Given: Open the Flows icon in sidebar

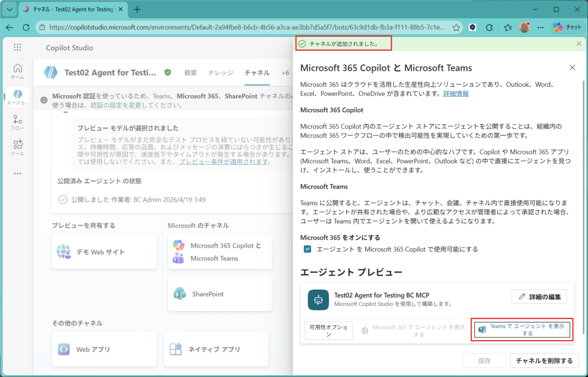Looking at the screenshot, I should 18,122.
